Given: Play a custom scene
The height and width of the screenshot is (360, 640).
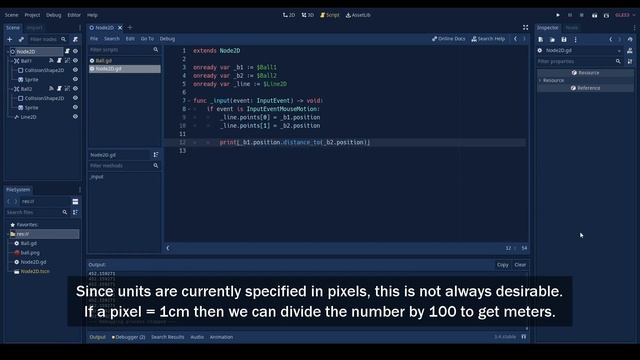Looking at the screenshot, I should click(607, 15).
